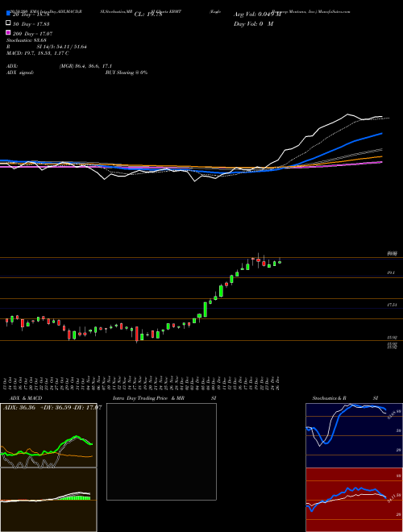Click the BUY Slowing @ 0% signal text
Image resolution: width=403 pixels, height=532 pixels.
(127, 73)
